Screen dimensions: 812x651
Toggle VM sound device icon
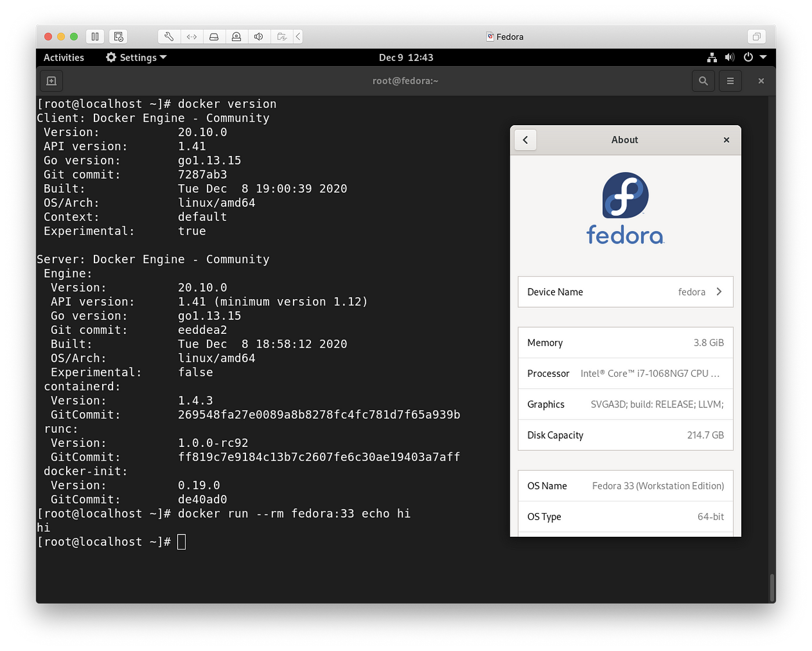[259, 37]
